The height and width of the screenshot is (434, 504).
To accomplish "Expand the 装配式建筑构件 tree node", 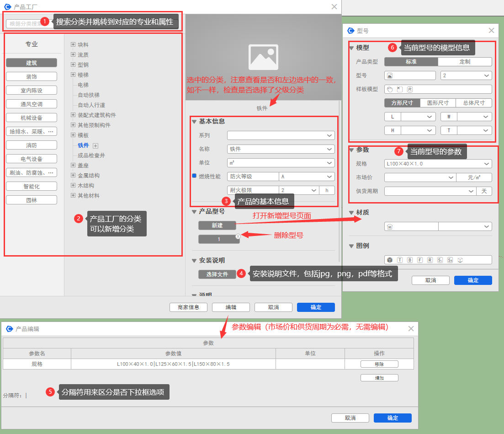I will pos(73,115).
